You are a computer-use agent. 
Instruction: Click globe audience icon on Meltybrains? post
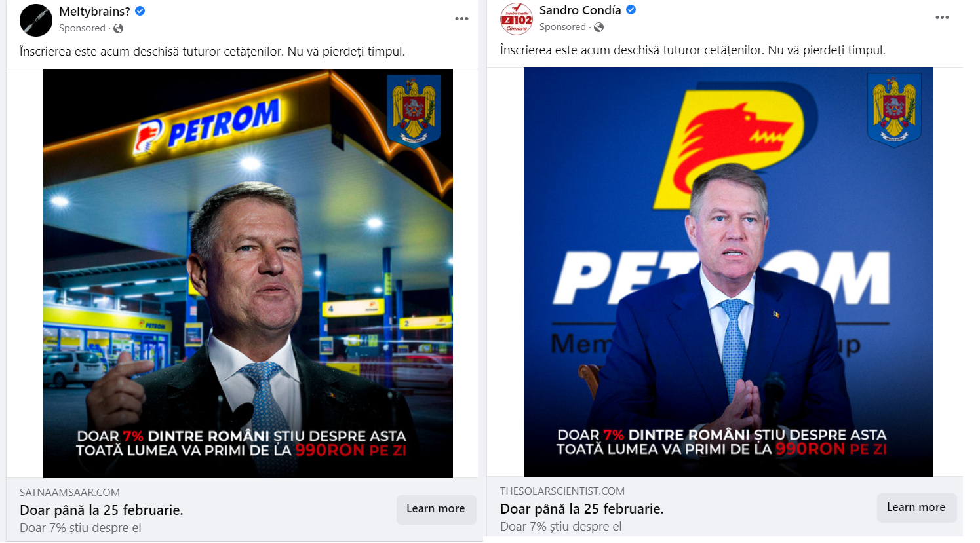(x=118, y=28)
